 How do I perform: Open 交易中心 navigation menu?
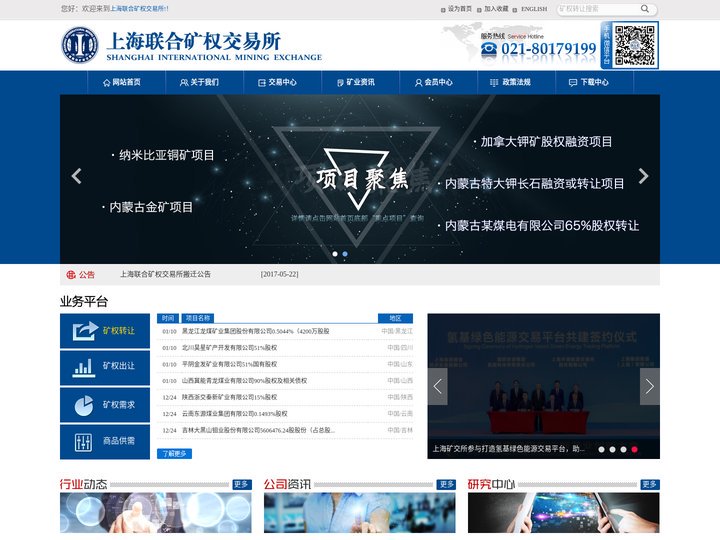tap(282, 83)
